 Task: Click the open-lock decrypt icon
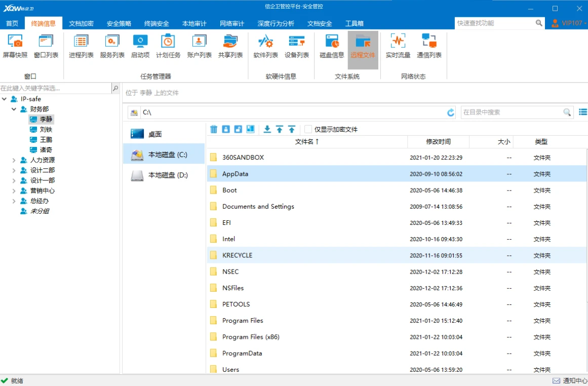(238, 129)
